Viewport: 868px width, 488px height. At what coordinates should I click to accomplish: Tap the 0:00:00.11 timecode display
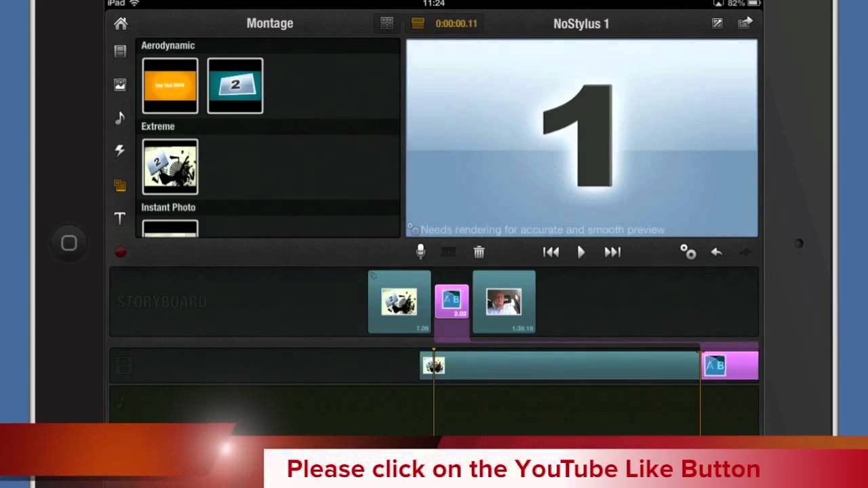pyautogui.click(x=456, y=23)
